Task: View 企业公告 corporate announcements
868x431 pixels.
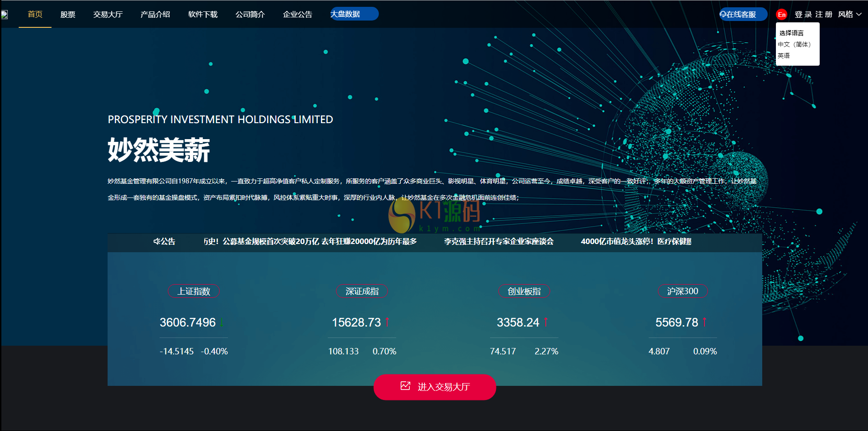Action: click(x=298, y=15)
